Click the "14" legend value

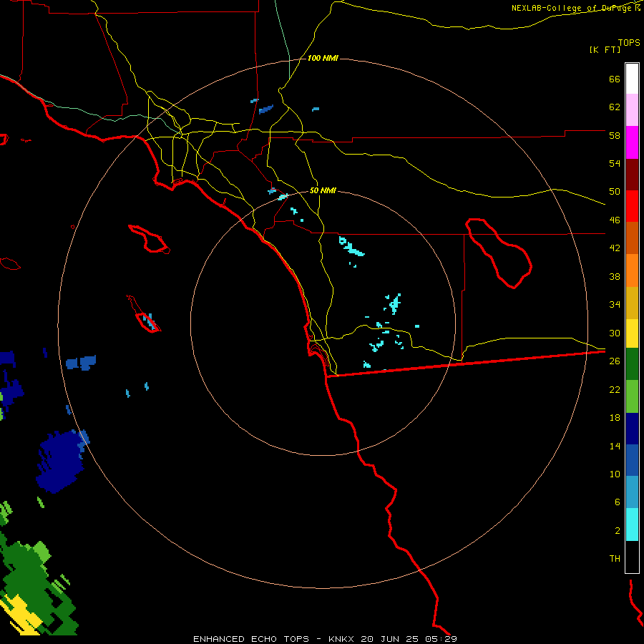(x=615, y=446)
